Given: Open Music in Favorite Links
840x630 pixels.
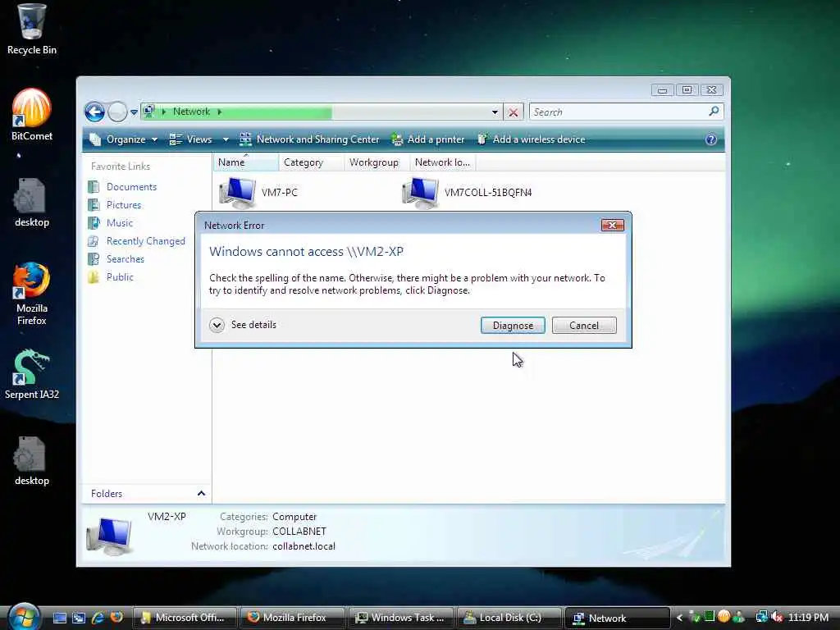Looking at the screenshot, I should 120,223.
